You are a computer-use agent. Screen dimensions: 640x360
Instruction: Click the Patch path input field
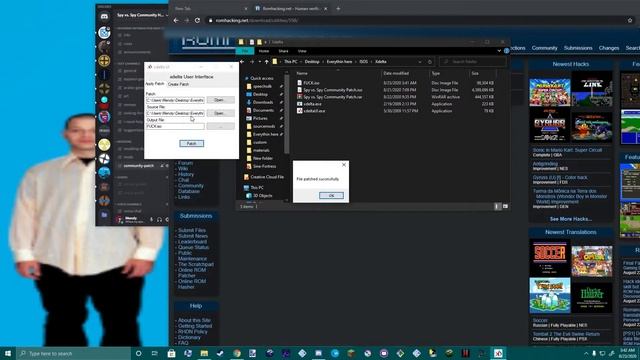click(x=175, y=100)
